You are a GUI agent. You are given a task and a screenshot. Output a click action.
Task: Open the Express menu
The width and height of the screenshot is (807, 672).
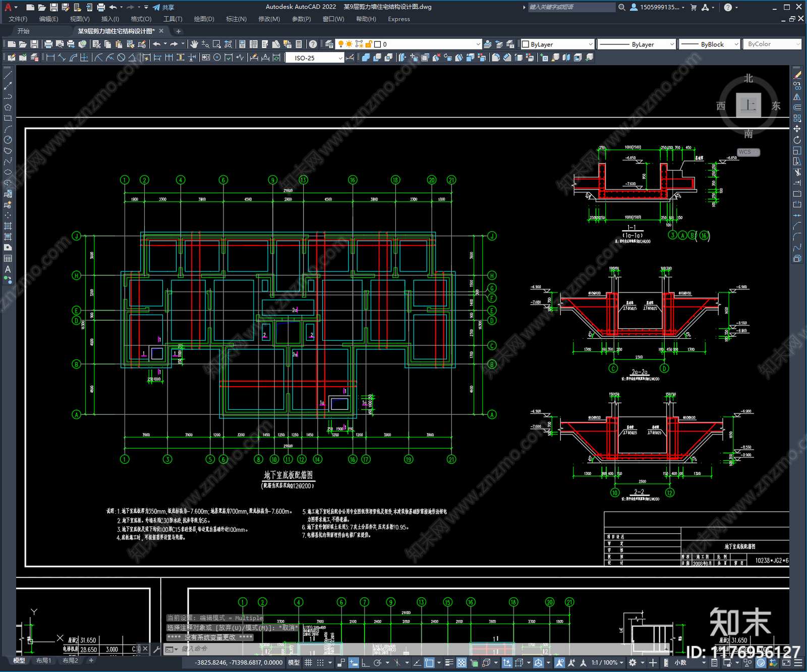tap(399, 19)
